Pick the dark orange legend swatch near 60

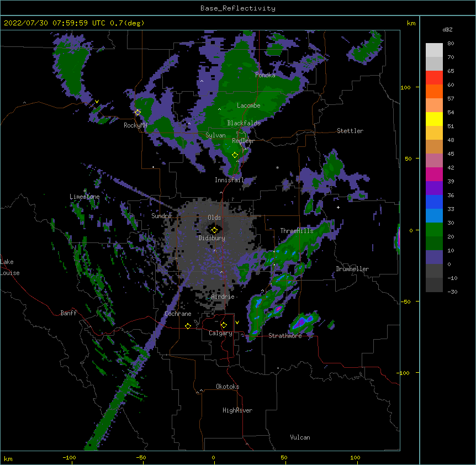434,91
